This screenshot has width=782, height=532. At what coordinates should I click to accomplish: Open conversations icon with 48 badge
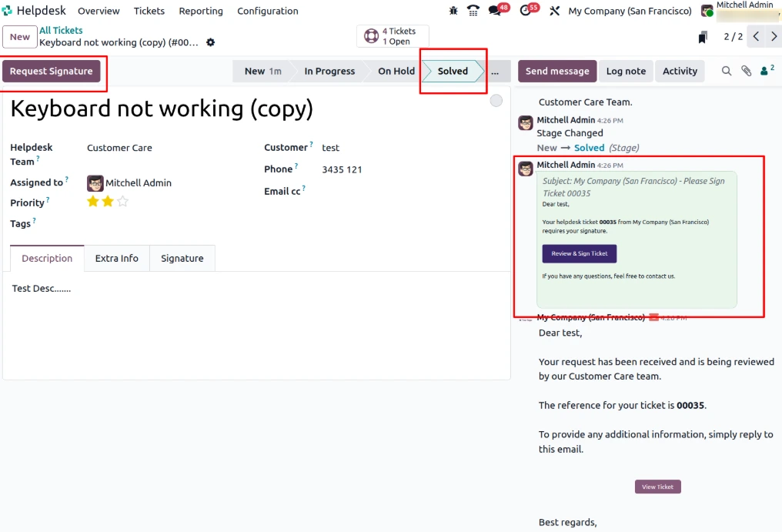point(496,11)
